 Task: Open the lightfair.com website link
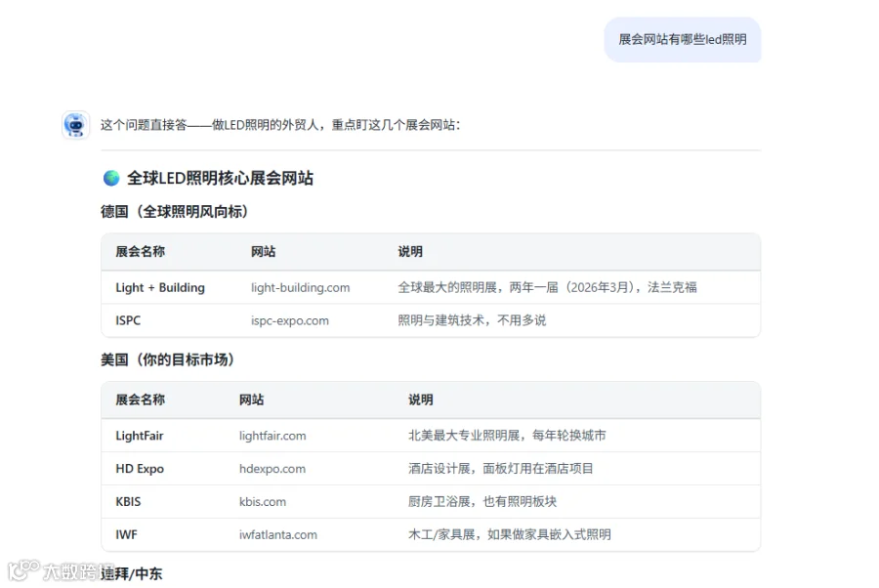(272, 436)
